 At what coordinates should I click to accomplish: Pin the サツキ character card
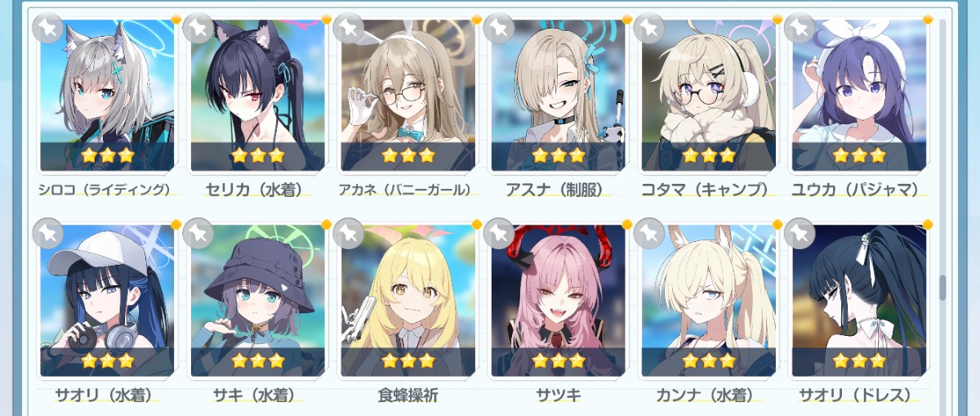point(499,234)
